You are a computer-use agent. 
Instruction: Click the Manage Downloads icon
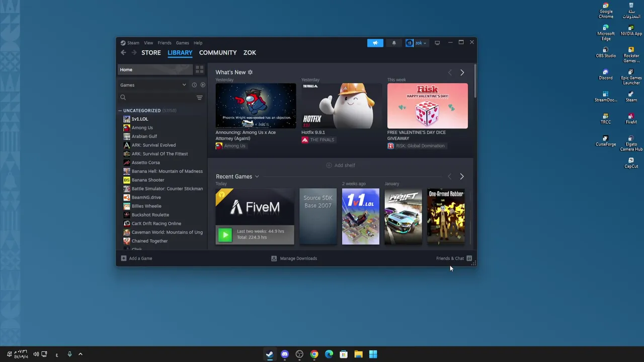(274, 258)
